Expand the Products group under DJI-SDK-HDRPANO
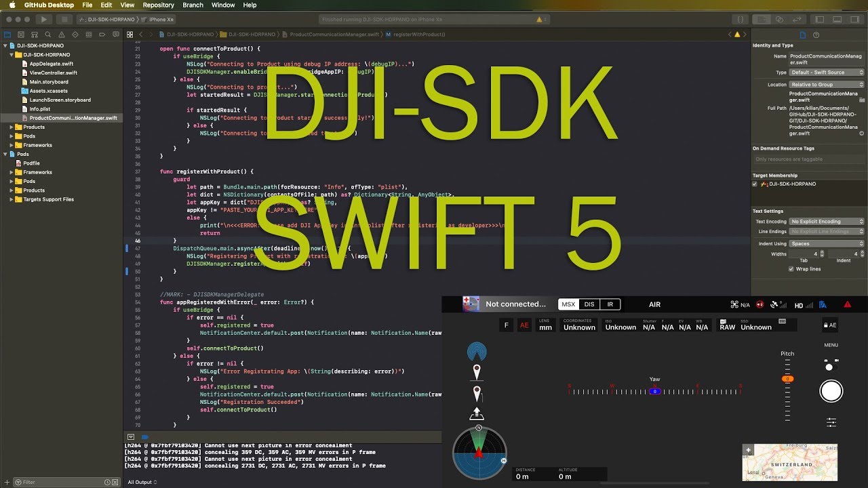This screenshot has width=868, height=488. click(x=13, y=127)
